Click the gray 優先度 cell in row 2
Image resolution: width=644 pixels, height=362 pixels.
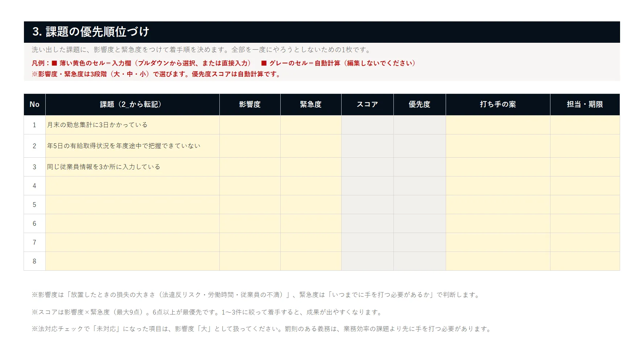pyautogui.click(x=420, y=146)
